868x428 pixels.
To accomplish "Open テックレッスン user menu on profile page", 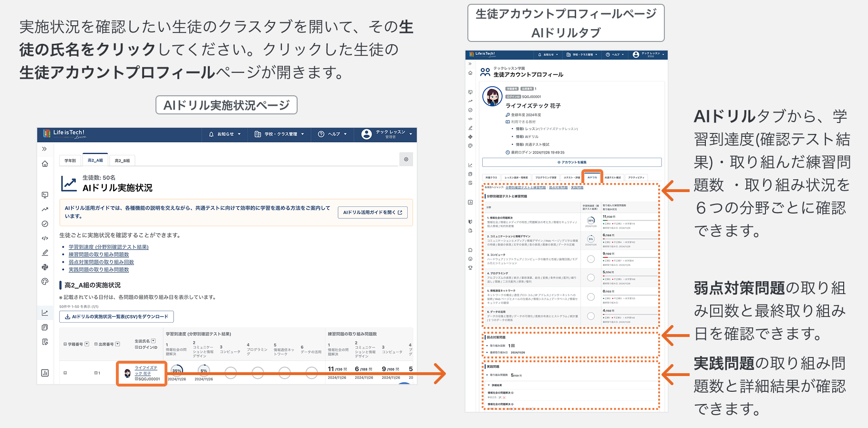I will coord(648,55).
